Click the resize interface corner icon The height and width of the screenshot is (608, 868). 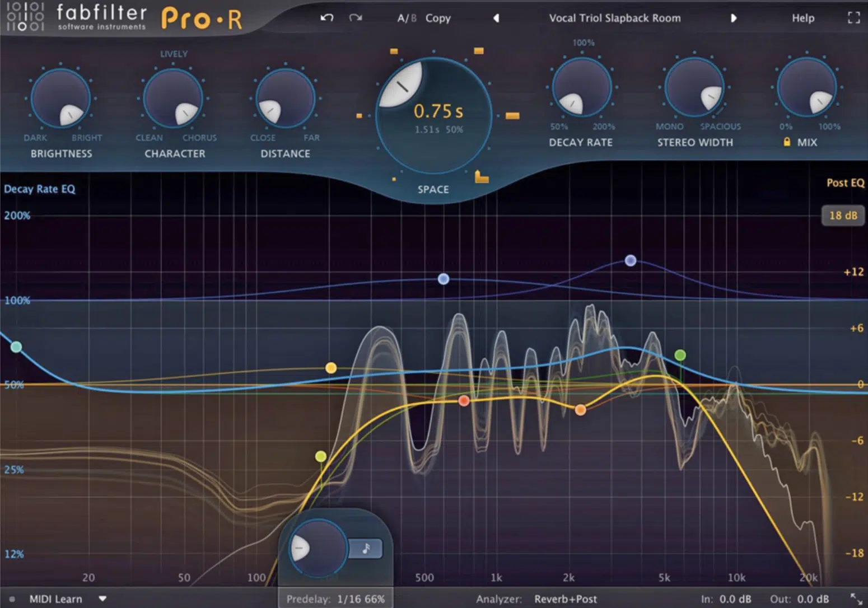tap(856, 598)
